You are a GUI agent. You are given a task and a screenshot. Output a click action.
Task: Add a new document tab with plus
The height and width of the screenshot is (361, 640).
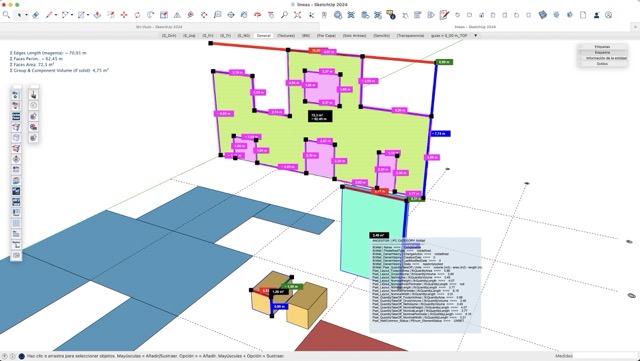point(636,27)
